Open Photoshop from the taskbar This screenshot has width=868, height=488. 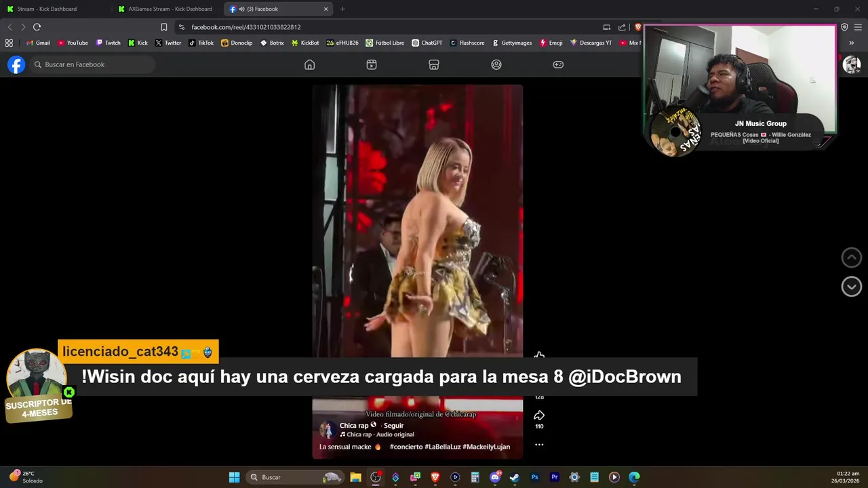click(x=534, y=477)
